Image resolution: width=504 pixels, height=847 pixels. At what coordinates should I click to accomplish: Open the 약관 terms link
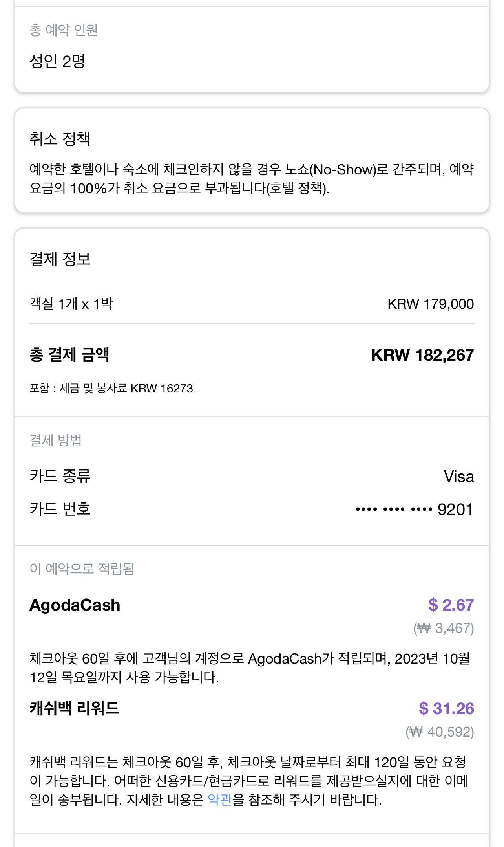coord(220,800)
